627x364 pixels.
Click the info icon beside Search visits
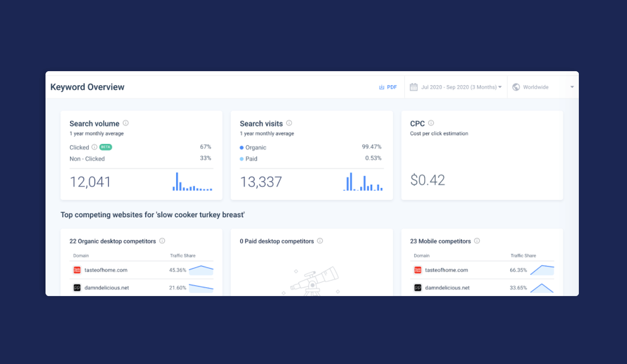coord(289,123)
